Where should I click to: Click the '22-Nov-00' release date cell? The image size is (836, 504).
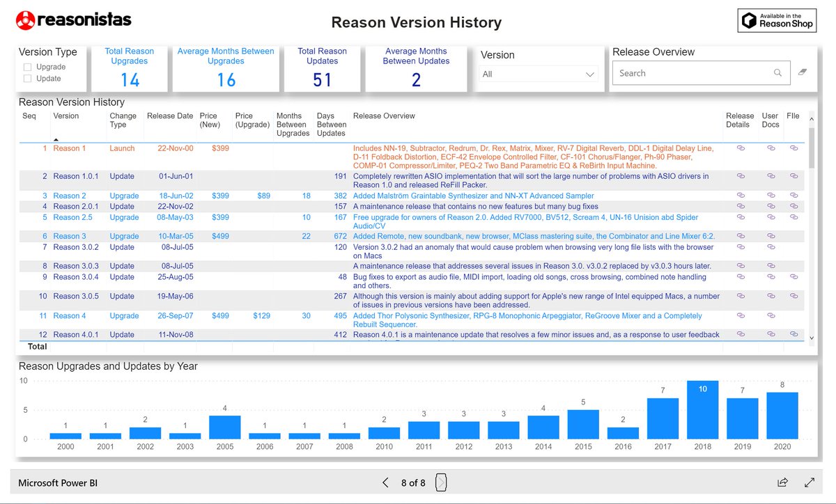(176, 148)
